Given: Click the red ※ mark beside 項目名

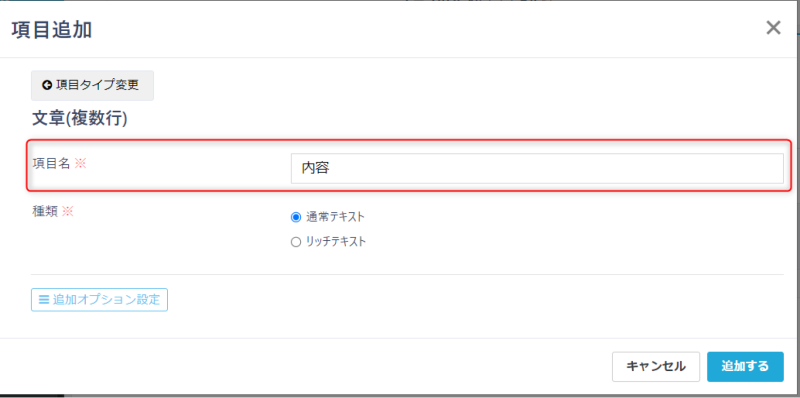Looking at the screenshot, I should coord(81,164).
